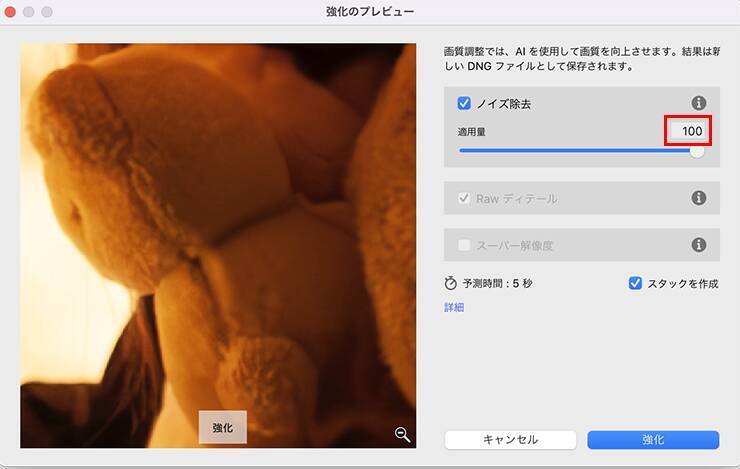
Task: Click the blue 強化 button
Action: (x=653, y=440)
